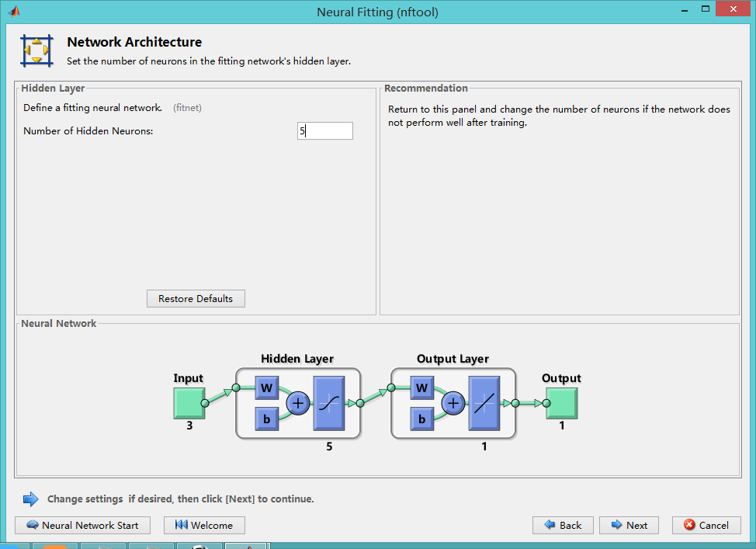Click 'Define a fitting neural network.' text
Screen dimensions: 756x549
[92, 108]
